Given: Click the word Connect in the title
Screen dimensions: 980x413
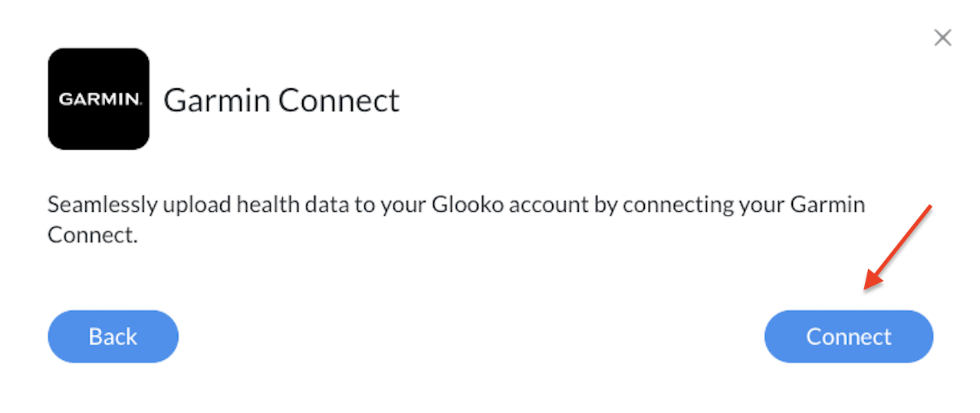Looking at the screenshot, I should [x=339, y=101].
